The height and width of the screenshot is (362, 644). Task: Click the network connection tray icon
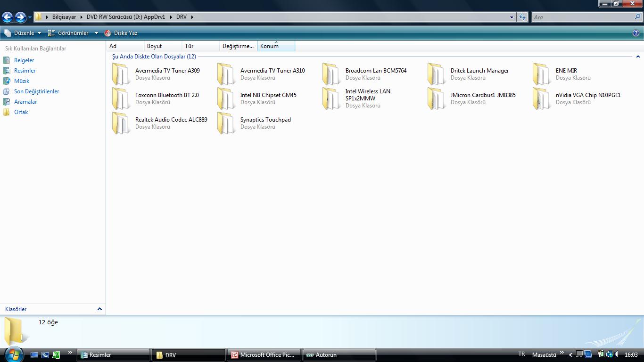coord(609,354)
